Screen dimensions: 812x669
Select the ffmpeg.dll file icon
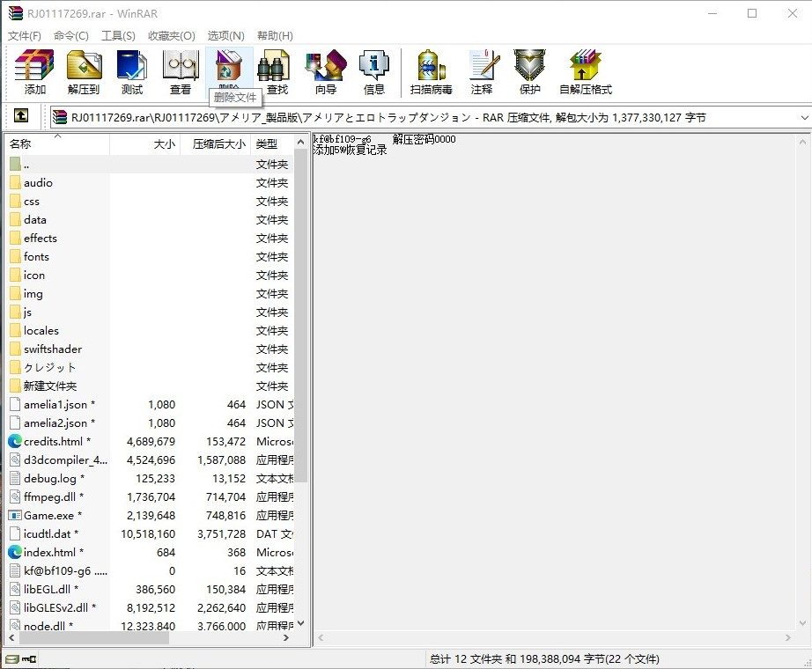pyautogui.click(x=15, y=496)
